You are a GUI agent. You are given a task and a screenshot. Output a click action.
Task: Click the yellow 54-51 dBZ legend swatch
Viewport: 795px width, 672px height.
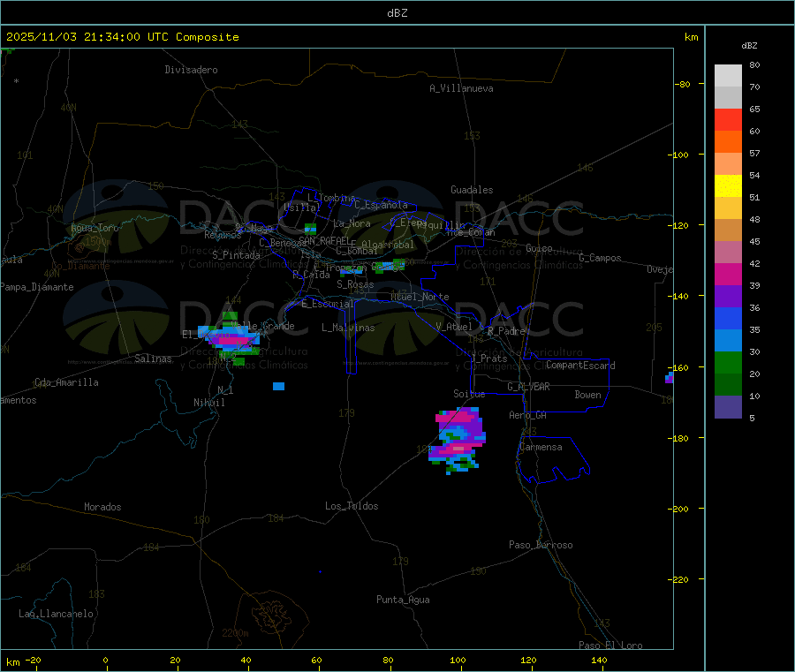click(x=728, y=186)
